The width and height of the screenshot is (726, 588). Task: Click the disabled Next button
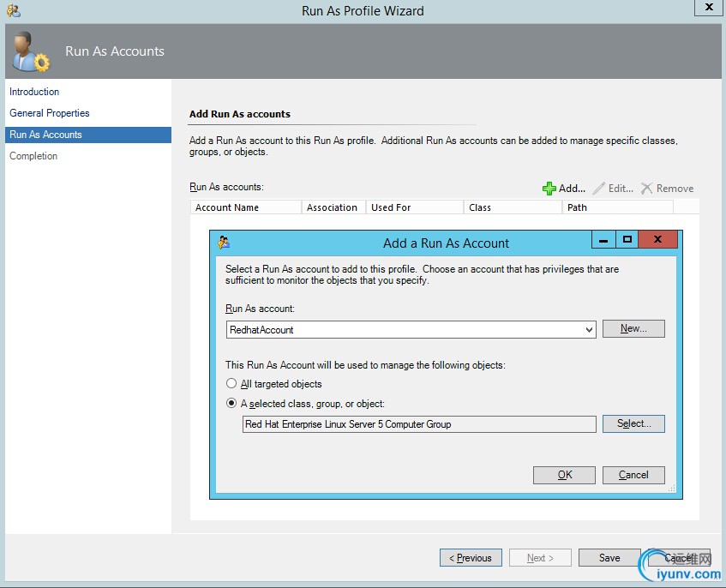pyautogui.click(x=540, y=558)
